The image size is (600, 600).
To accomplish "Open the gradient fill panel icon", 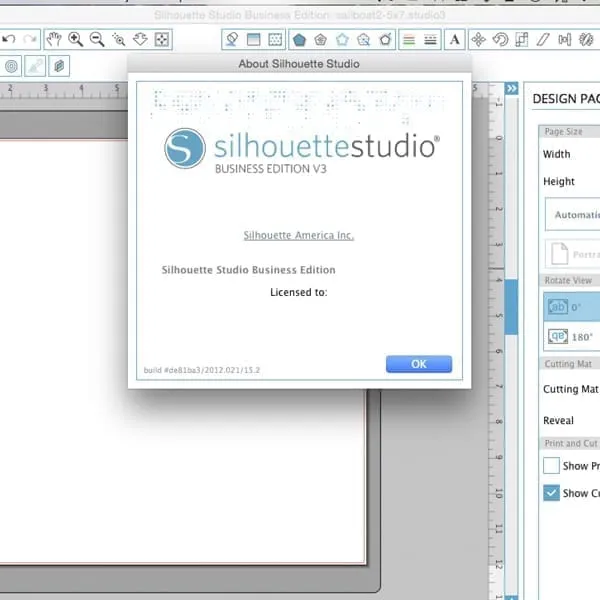I will (x=254, y=39).
